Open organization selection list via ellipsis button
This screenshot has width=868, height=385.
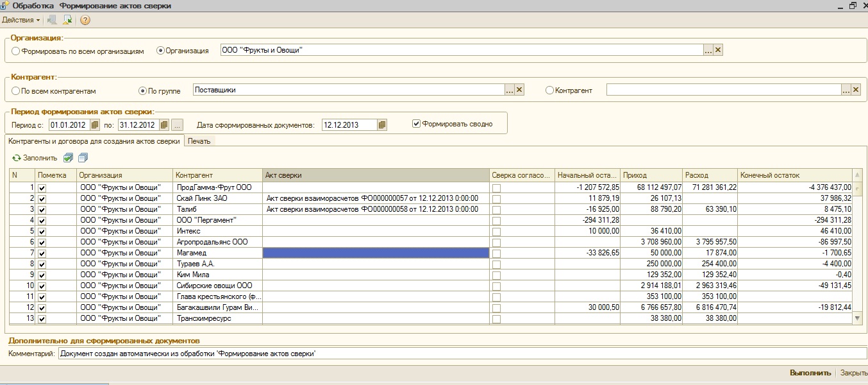pos(708,50)
